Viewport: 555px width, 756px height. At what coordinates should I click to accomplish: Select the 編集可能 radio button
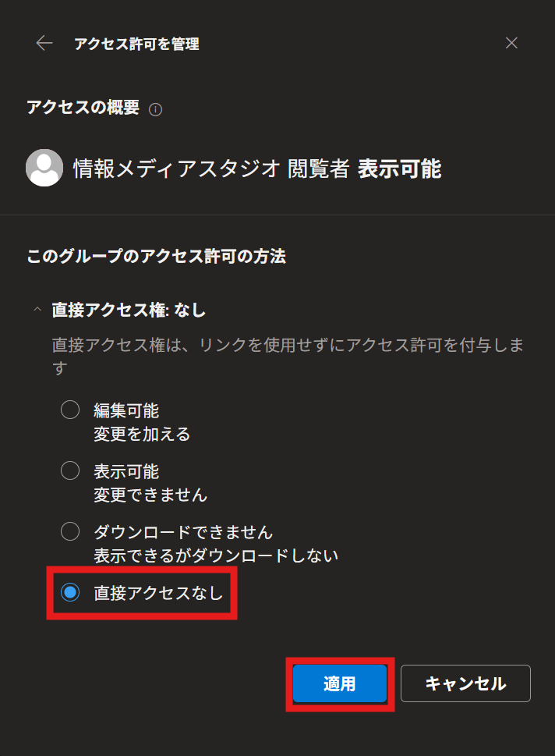pyautogui.click(x=70, y=409)
